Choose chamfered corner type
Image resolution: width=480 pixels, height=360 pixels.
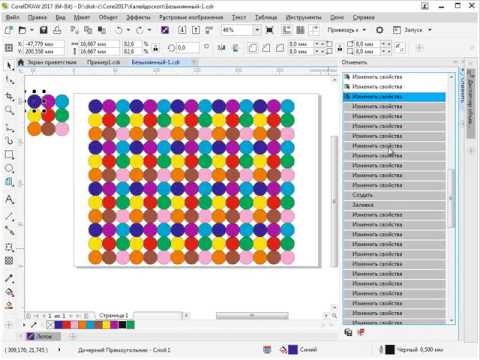[280, 48]
